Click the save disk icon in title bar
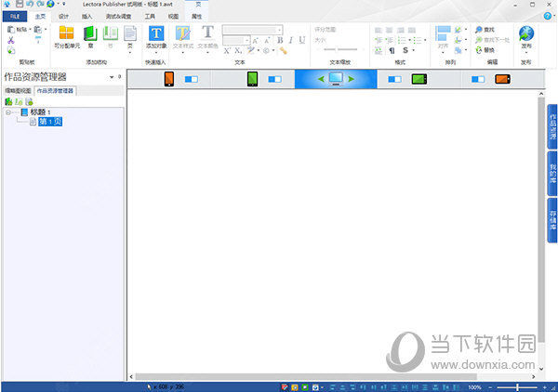 [x=20, y=5]
